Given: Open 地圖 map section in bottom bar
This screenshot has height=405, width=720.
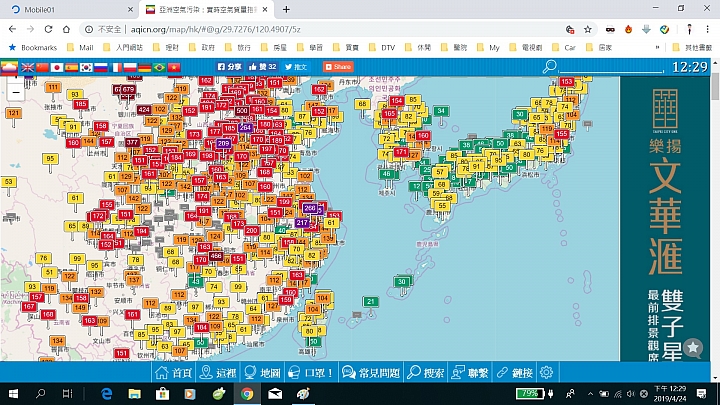Looking at the screenshot, I should point(264,372).
